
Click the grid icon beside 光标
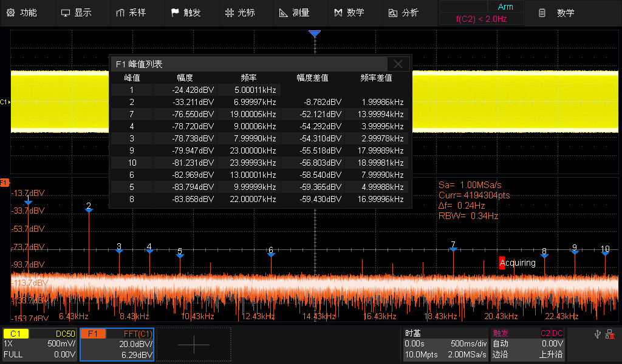pos(229,13)
